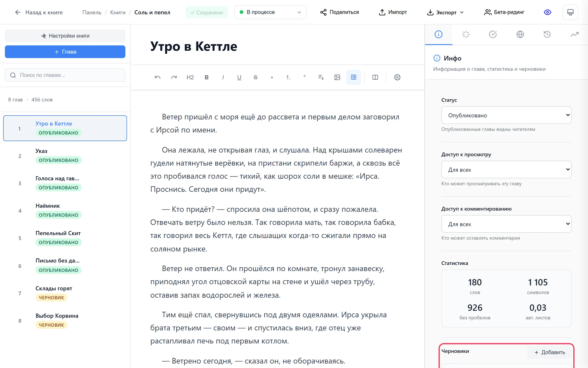Expand the В процессе book status dropdown
The width and height of the screenshot is (588, 368).
click(x=270, y=12)
